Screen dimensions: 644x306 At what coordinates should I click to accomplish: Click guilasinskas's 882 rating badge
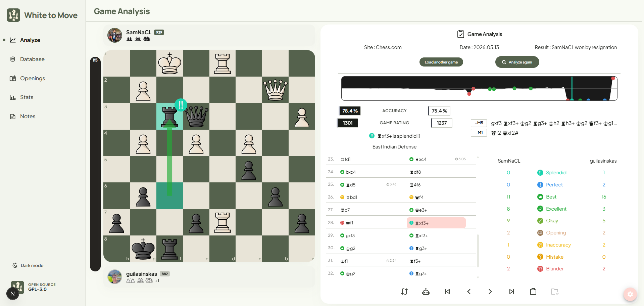[165, 274]
